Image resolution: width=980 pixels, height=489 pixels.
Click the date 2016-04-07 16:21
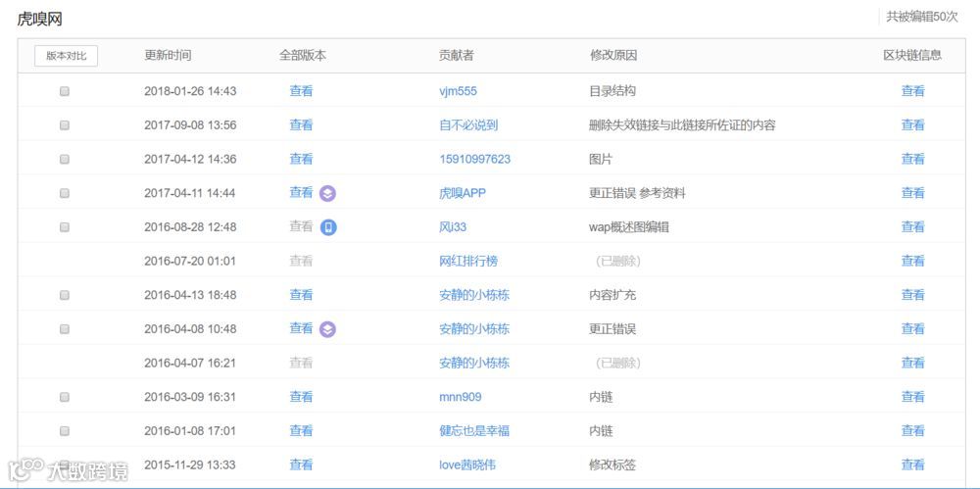click(x=190, y=363)
